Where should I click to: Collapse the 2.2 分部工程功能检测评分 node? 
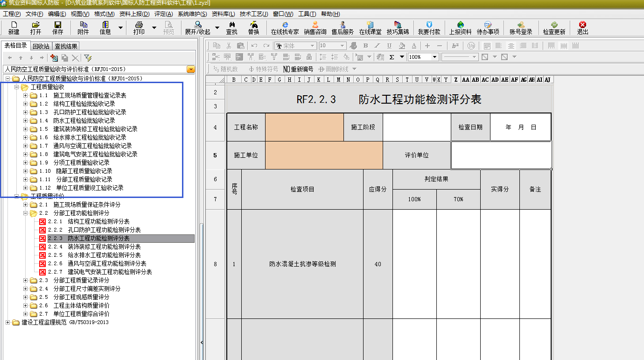pos(26,213)
